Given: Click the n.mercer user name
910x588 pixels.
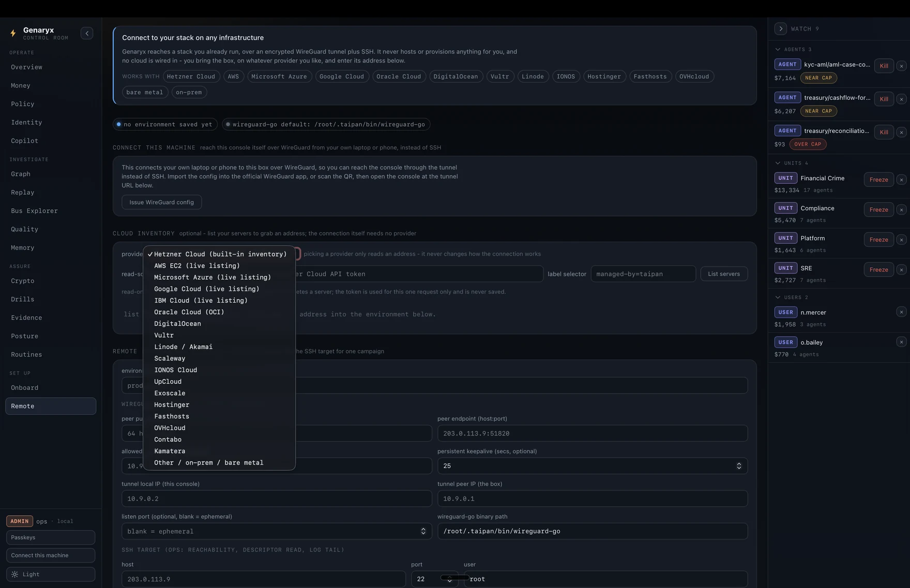Looking at the screenshot, I should click(x=813, y=313).
